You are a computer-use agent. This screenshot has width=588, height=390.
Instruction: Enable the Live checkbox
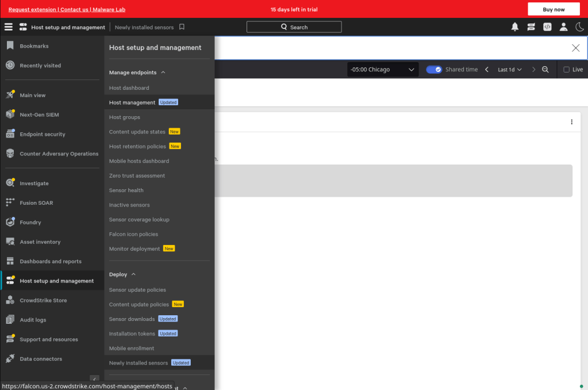[566, 70]
